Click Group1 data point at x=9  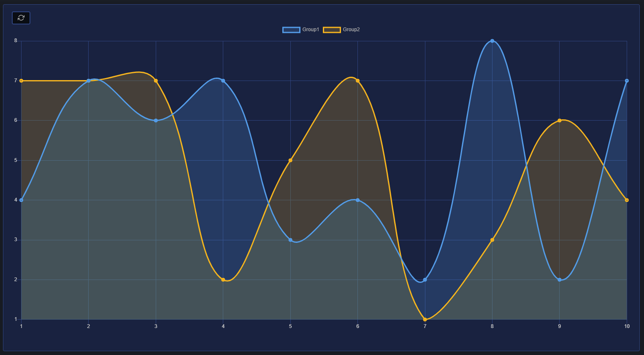click(560, 280)
